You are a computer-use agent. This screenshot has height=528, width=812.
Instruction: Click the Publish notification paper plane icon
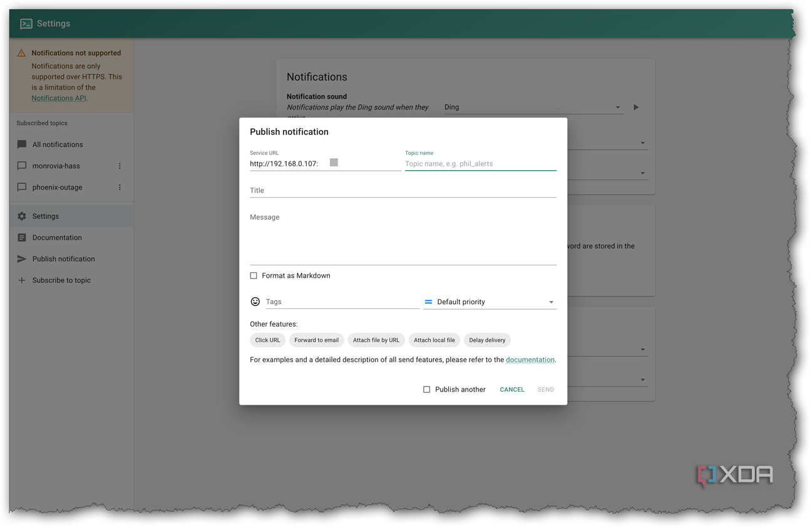click(22, 259)
